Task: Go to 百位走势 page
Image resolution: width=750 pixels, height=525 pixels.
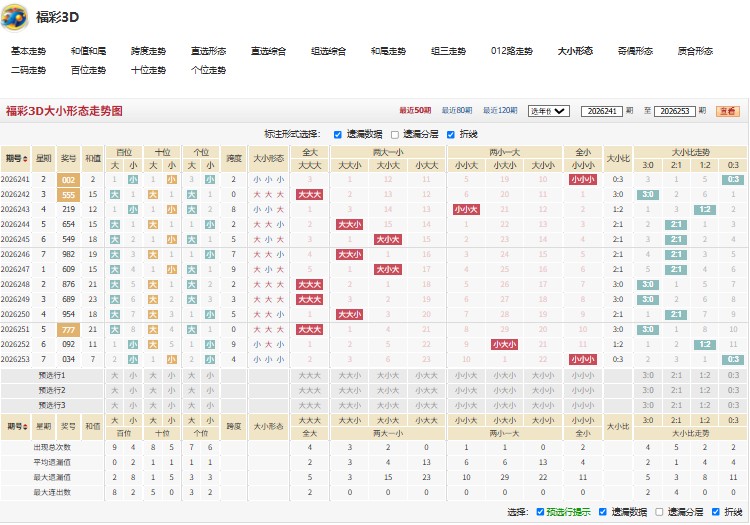Action: pos(88,70)
